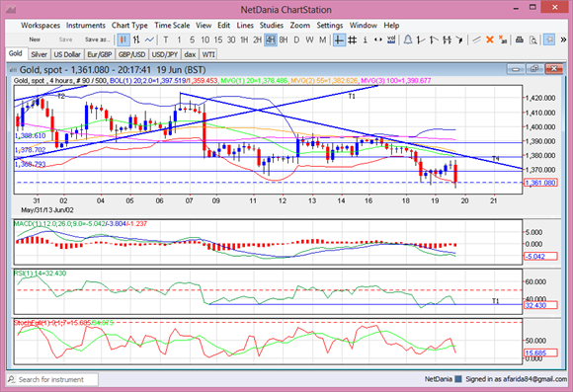This screenshot has height=392, width=573.
Task: Open the Time Scale menu
Action: [172, 26]
